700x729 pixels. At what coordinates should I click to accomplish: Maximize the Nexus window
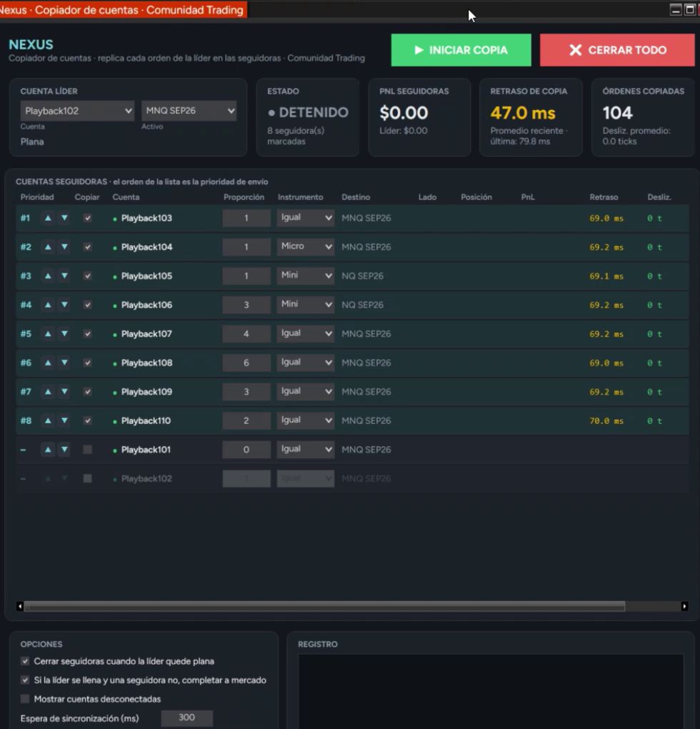click(x=690, y=9)
